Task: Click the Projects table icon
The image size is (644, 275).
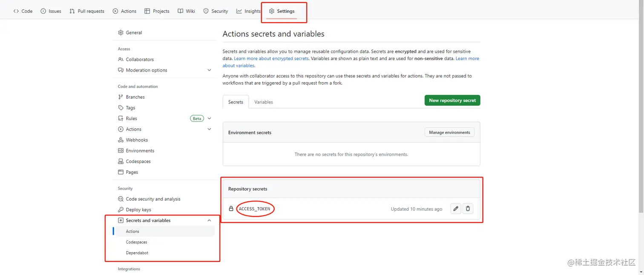Action: click(147, 11)
